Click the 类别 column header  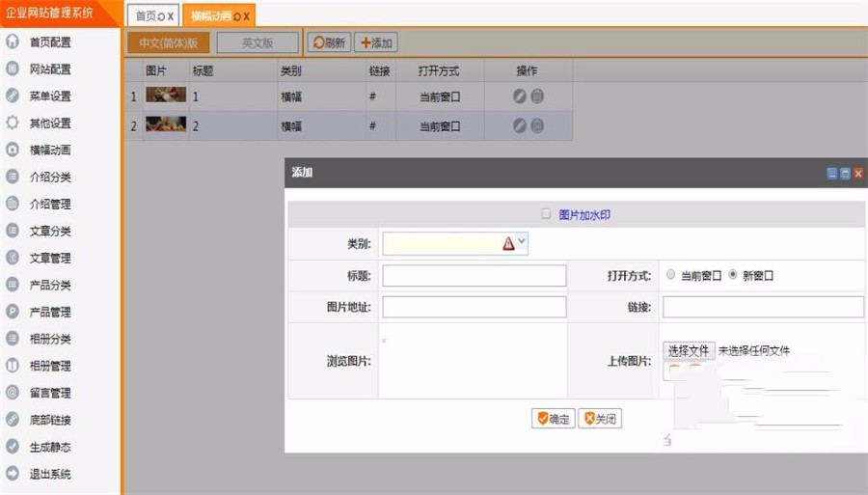point(291,70)
